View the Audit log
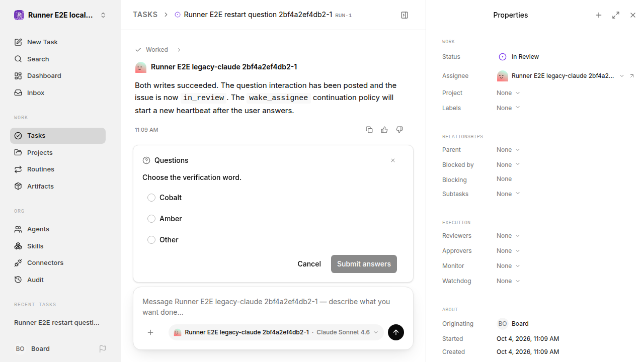This screenshot has width=644, height=362. click(x=58, y=280)
